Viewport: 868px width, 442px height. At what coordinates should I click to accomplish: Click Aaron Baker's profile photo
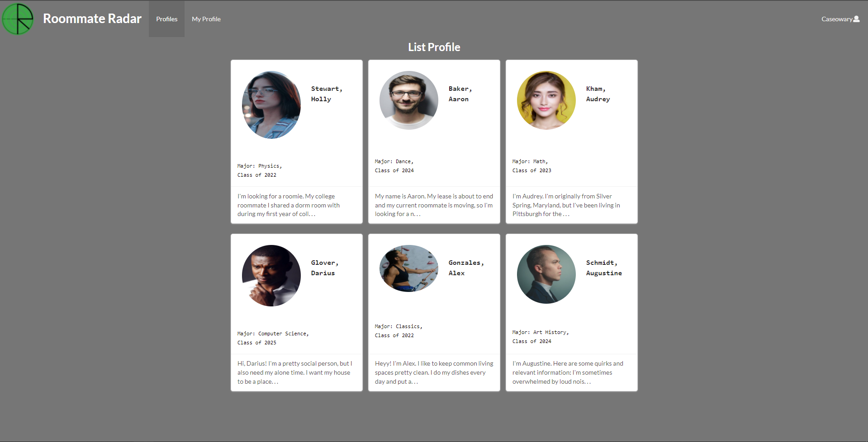coord(409,100)
